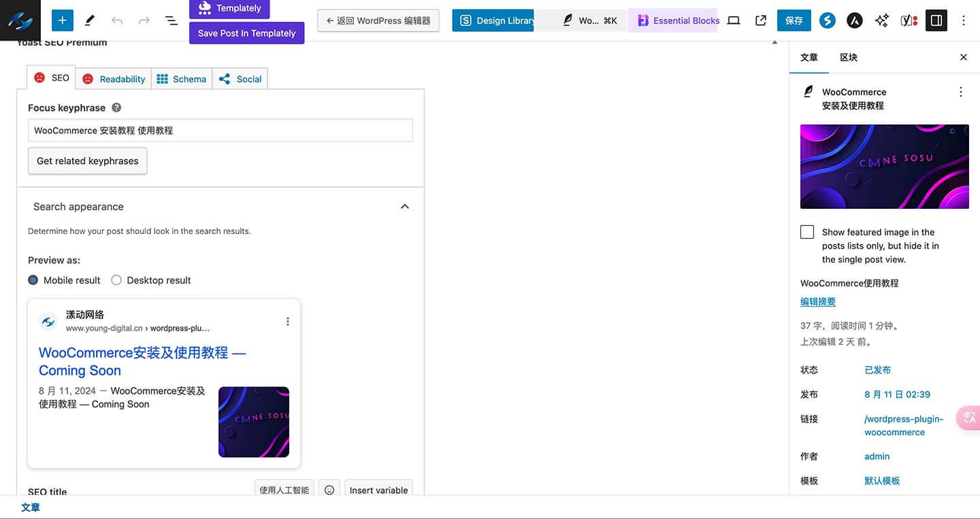The image size is (980, 519).
Task: Click the site logo in top-left corner
Action: pyautogui.click(x=20, y=20)
